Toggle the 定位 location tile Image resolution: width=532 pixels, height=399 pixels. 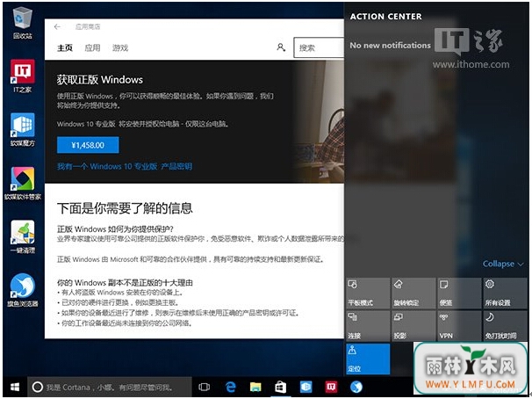tap(368, 359)
